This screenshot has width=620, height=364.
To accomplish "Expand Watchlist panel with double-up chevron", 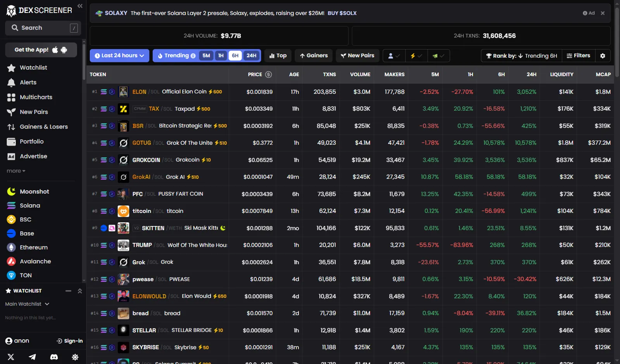I will pos(80,291).
